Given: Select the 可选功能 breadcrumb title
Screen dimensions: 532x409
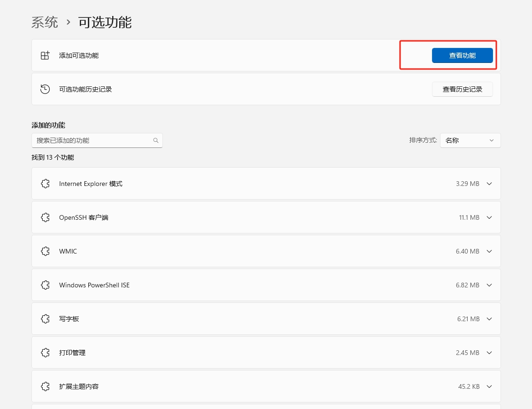Looking at the screenshot, I should pyautogui.click(x=106, y=22).
